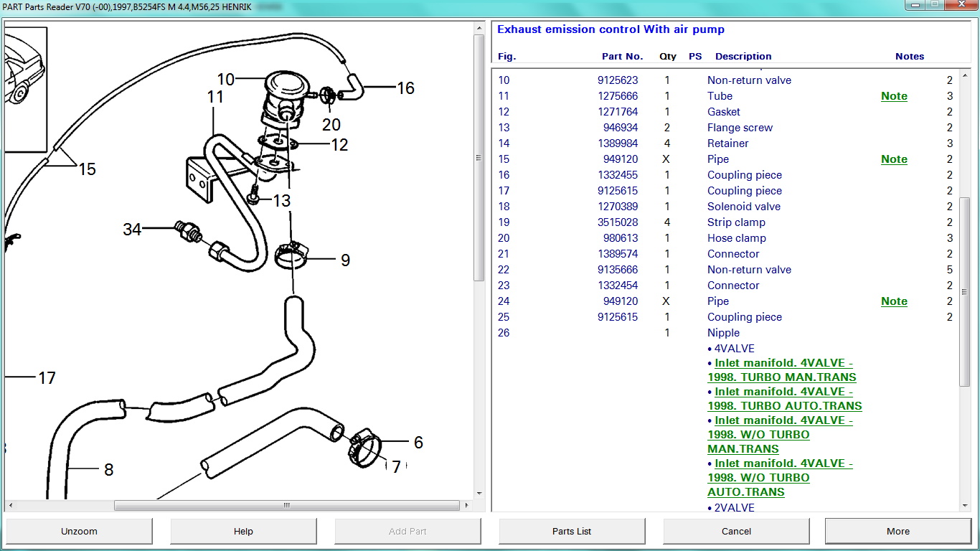Select the Hose clamp row
Viewport: 980px width, 551px height.
pyautogui.click(x=725, y=238)
